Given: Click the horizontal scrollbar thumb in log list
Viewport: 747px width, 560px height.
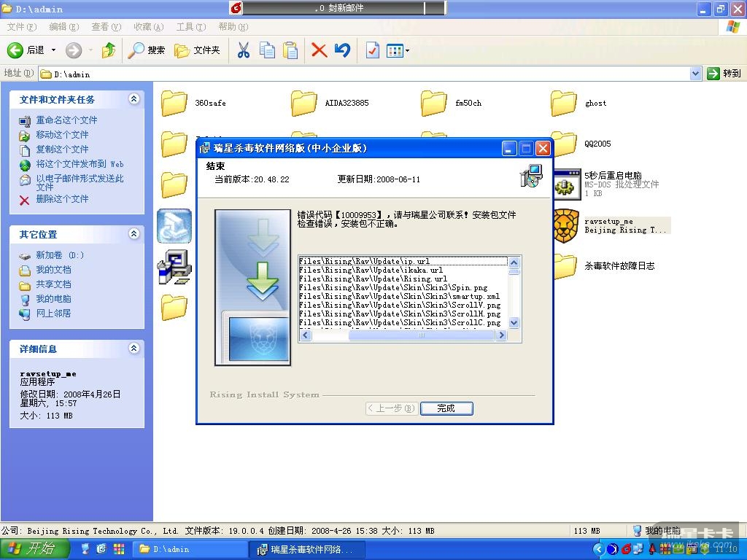Looking at the screenshot, I should tap(421, 335).
